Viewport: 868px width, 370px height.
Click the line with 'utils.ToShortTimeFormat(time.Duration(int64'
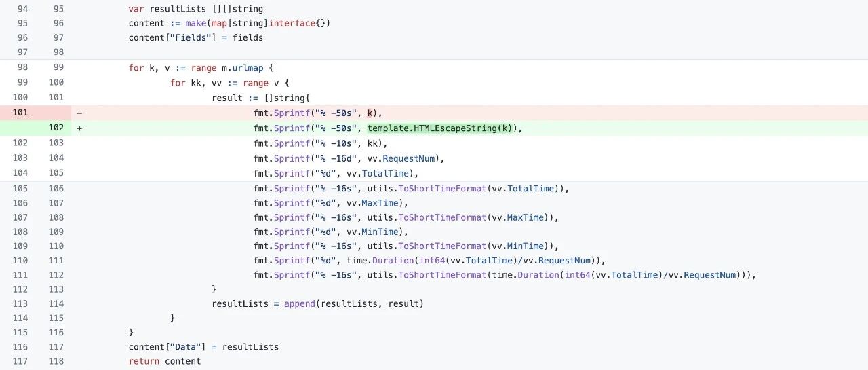click(505, 275)
